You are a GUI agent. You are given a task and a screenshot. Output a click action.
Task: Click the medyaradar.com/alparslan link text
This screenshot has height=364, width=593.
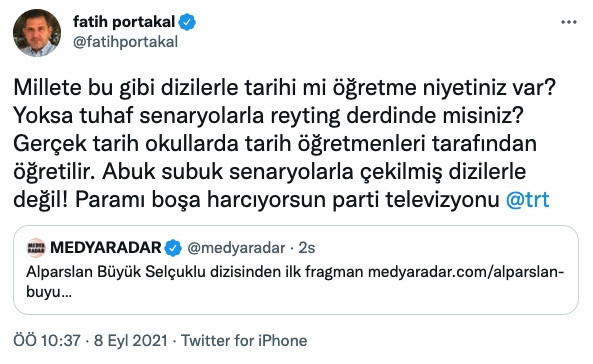466,272
